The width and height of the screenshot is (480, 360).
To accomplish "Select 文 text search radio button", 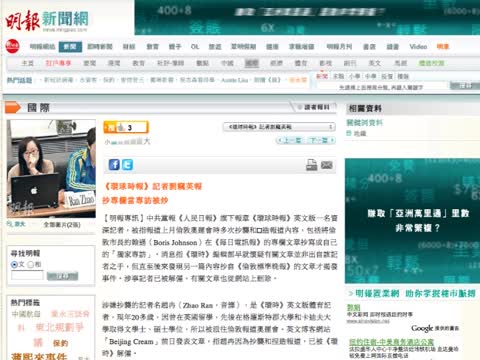I will (14, 265).
